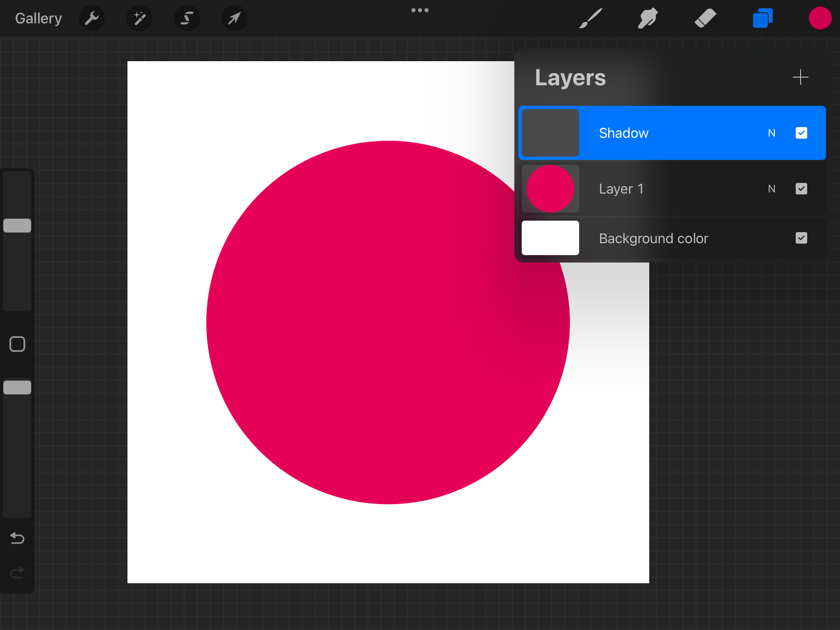Open the Actions wrench menu
Image resolution: width=840 pixels, height=630 pixels.
(x=92, y=18)
